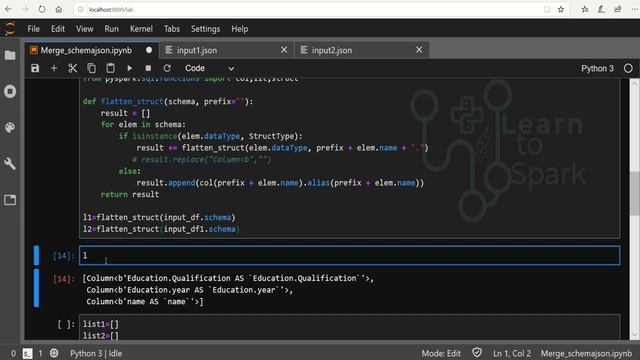Viewport: 640px width, 360px height.
Task: Open the Running Terminals and Kernels panel
Action: [x=10, y=91]
